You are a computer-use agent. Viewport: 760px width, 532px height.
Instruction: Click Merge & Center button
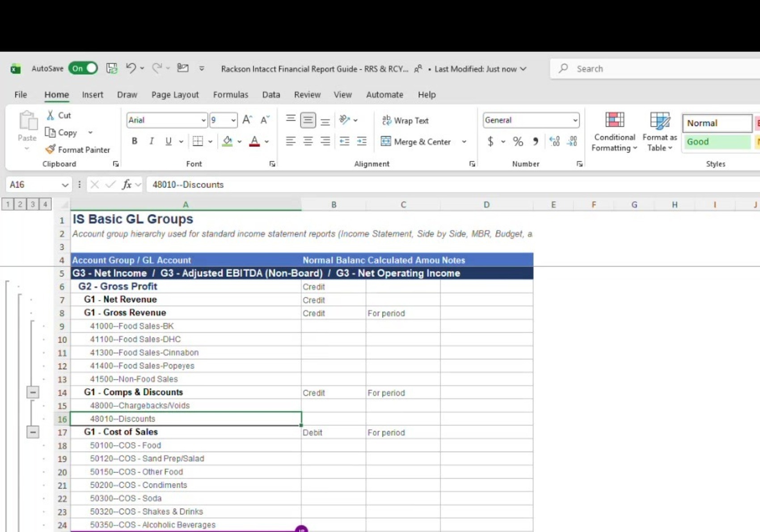(417, 142)
